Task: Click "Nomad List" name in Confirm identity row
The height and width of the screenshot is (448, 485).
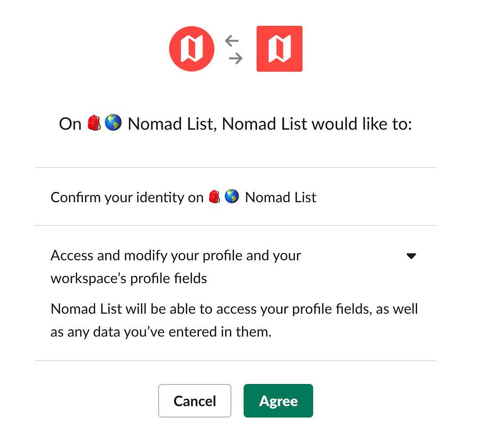Action: (281, 197)
